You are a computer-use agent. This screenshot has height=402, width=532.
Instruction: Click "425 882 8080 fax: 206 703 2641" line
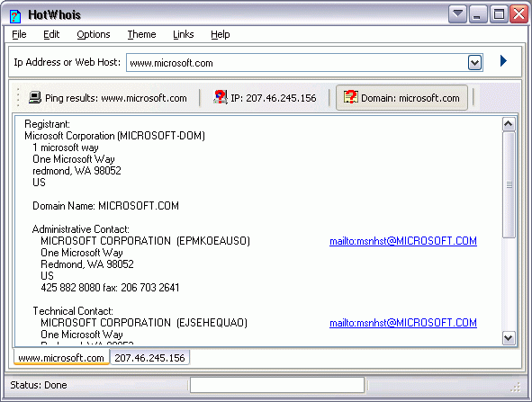pyautogui.click(x=110, y=288)
